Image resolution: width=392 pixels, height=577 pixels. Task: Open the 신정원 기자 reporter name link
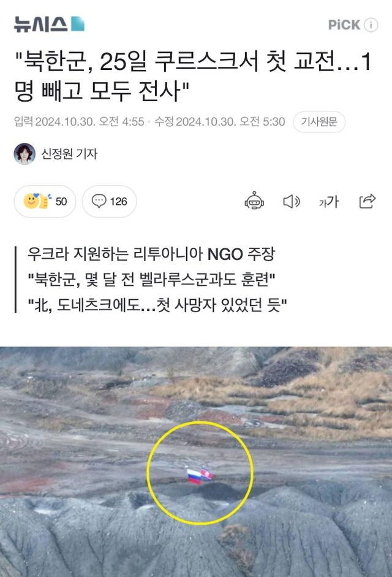69,153
